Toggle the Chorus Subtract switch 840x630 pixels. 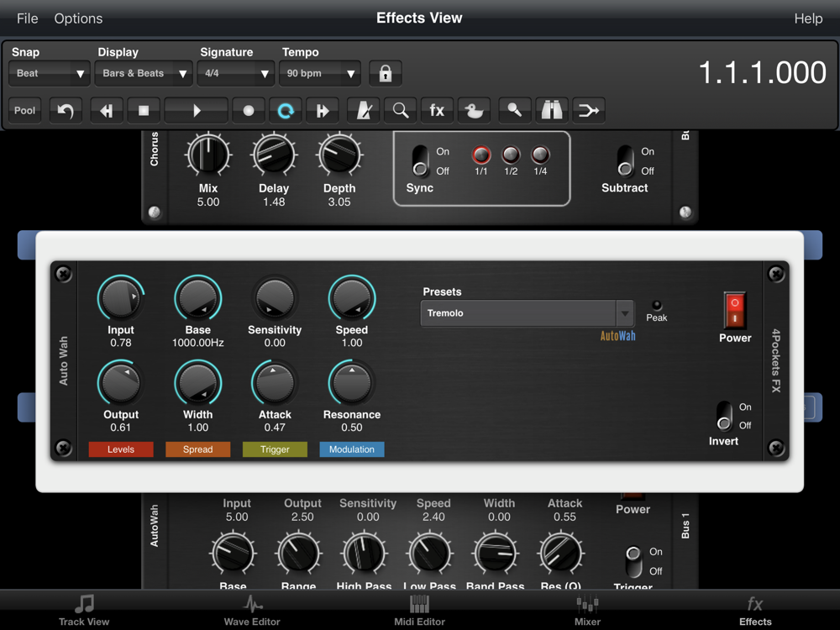point(625,160)
